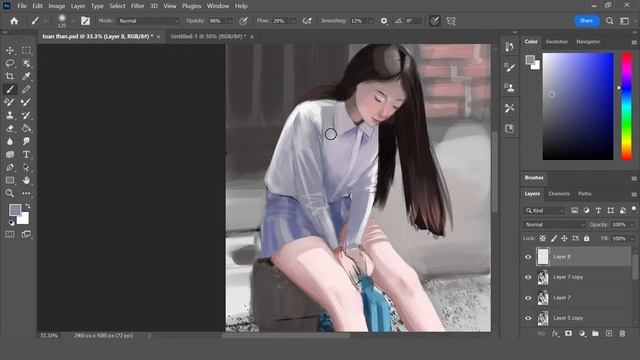640x360 pixels.
Task: Select the Rectangle shape tool
Action: click(10, 180)
